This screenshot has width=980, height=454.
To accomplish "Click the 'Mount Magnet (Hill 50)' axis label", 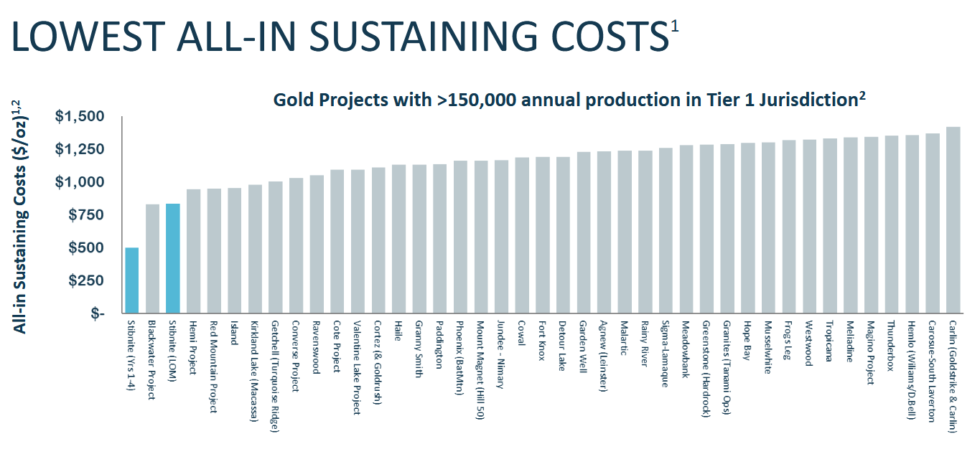I will (480, 369).
